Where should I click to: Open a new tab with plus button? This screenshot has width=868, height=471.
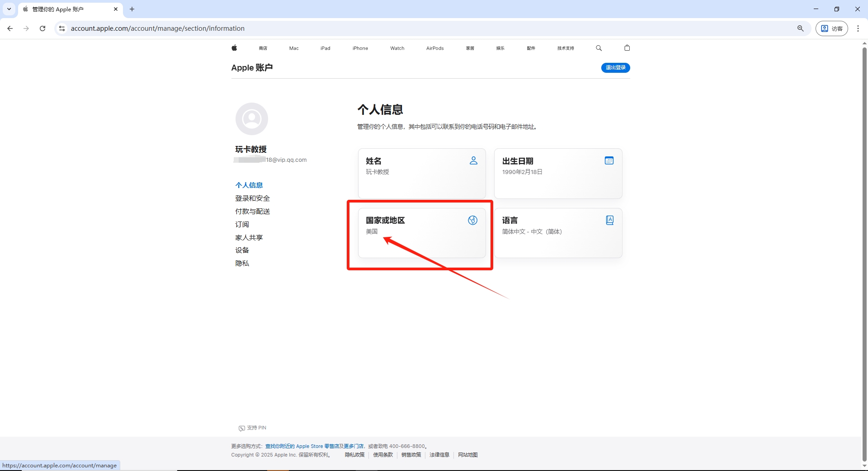[x=132, y=9]
